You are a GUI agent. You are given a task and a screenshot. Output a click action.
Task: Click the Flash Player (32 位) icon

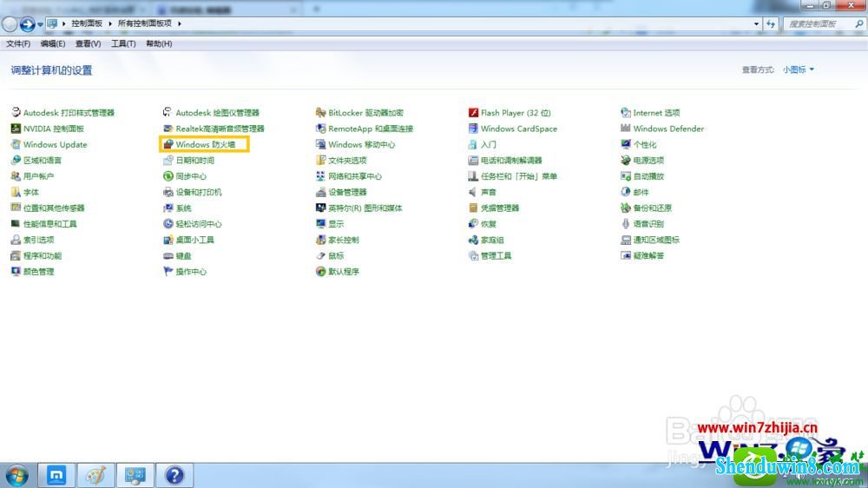coord(473,112)
